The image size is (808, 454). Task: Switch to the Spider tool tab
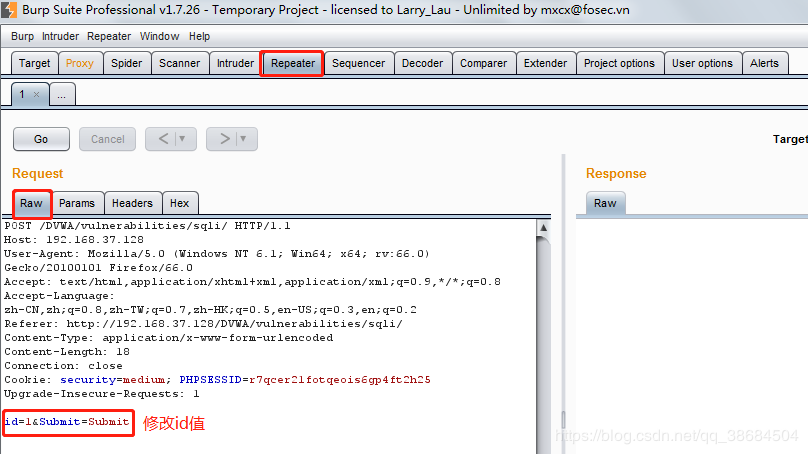click(126, 63)
